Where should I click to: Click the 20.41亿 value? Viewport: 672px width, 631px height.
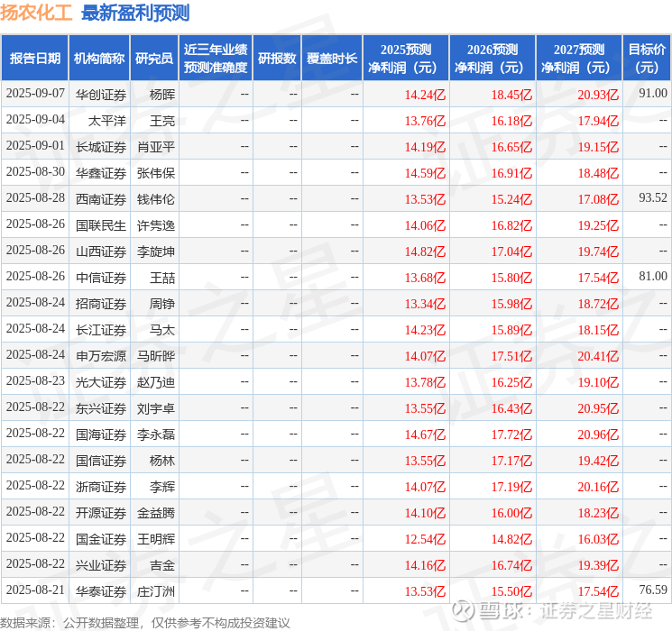pyautogui.click(x=598, y=356)
